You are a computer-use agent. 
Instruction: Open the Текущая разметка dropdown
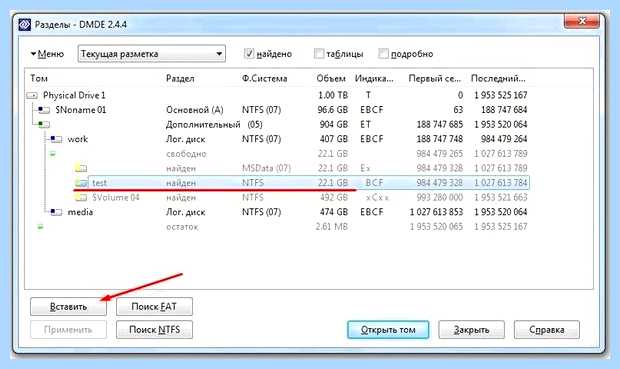tap(151, 54)
